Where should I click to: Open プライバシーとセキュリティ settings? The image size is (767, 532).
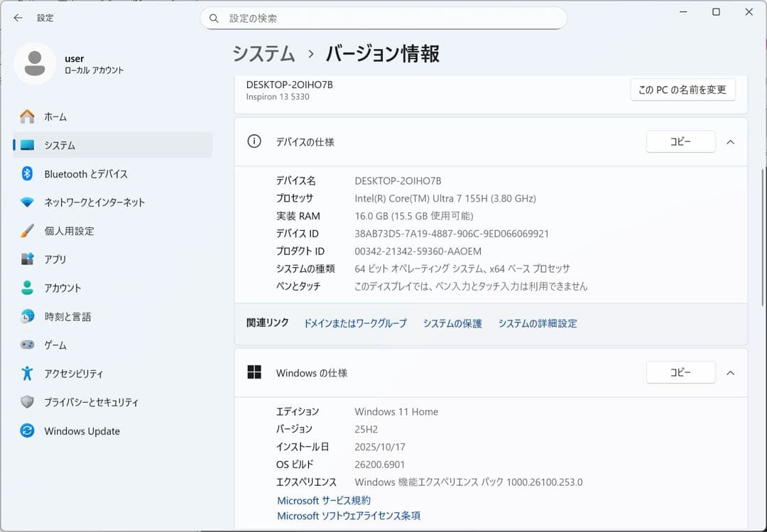point(92,402)
